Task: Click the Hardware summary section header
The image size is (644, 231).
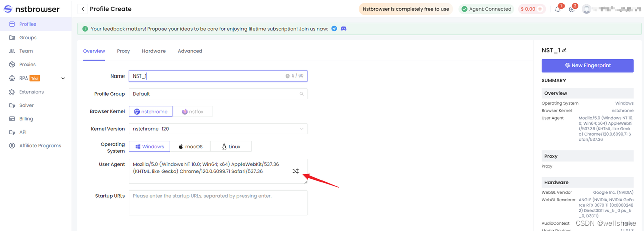Action: [588, 182]
